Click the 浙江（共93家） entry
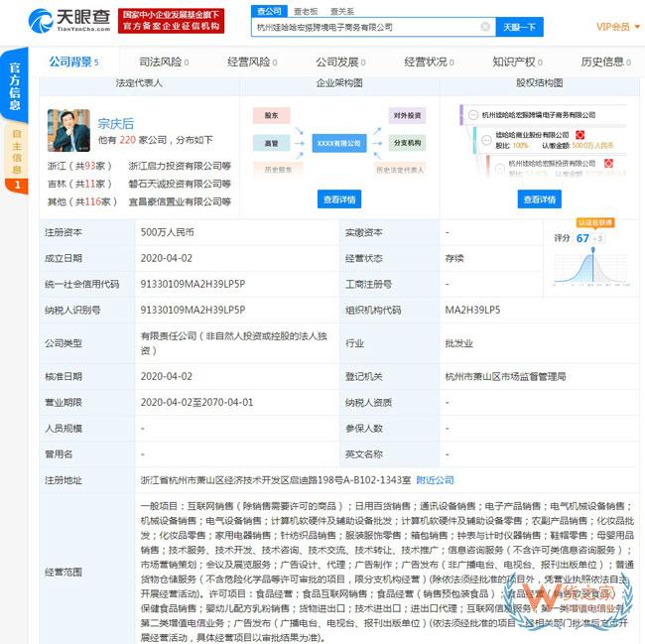Viewport: 645px width, 644px height. [79, 166]
